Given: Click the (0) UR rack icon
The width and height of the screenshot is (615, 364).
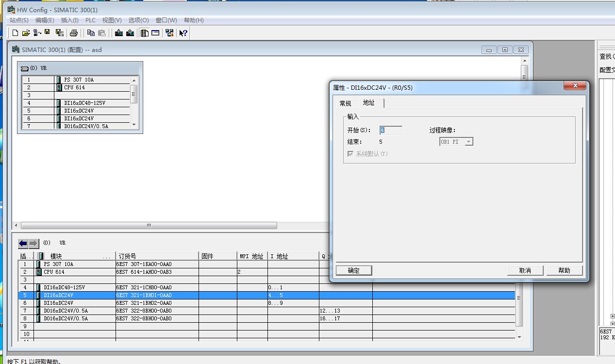Looking at the screenshot, I should (25, 68).
